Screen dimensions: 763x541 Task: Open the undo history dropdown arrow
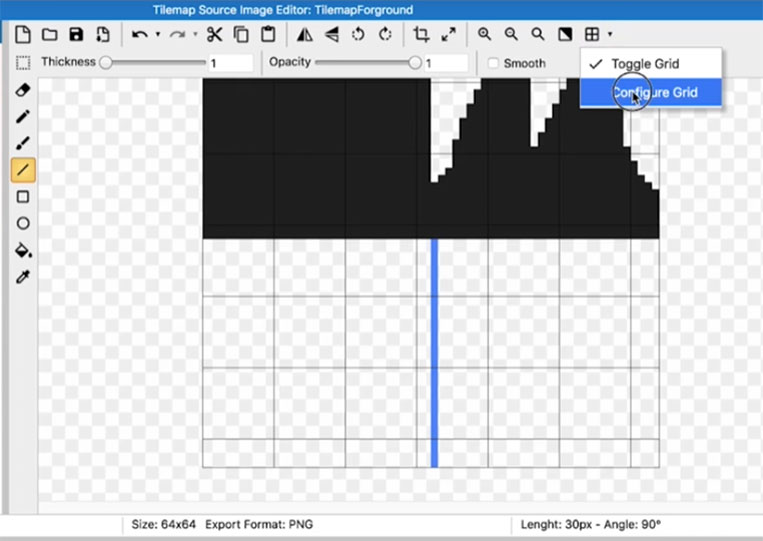(158, 35)
